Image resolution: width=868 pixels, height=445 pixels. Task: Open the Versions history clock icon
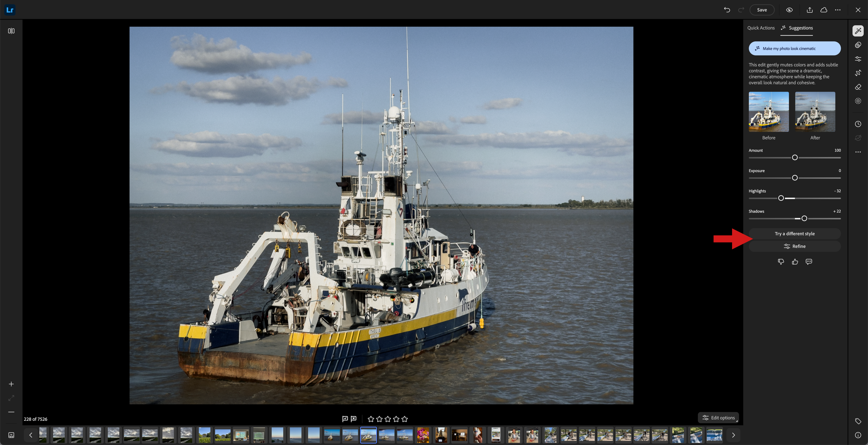[858, 124]
